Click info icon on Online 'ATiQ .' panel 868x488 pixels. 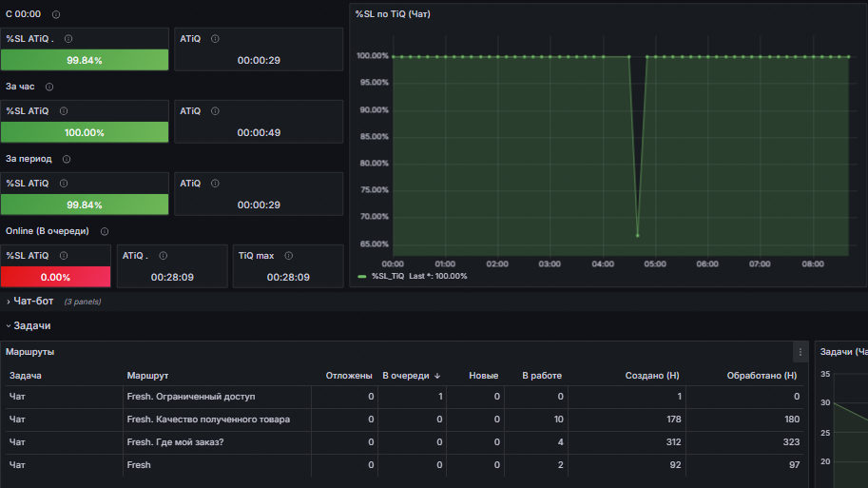(164, 255)
